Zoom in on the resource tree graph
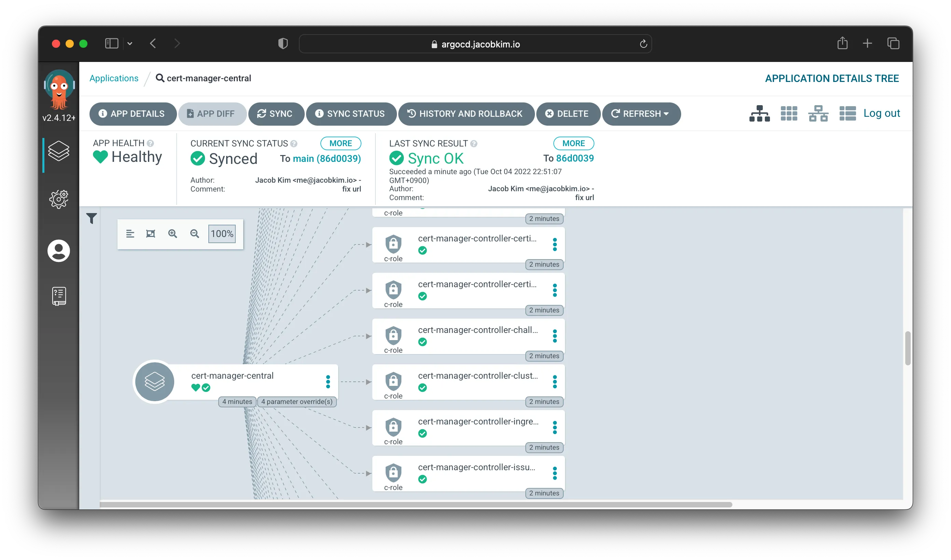Screen dimensions: 951x560 click(x=173, y=234)
